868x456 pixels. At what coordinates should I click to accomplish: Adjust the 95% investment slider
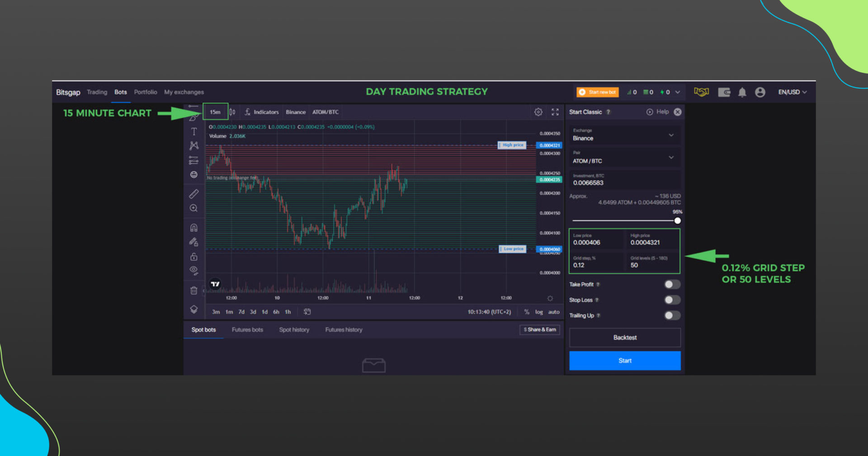pos(677,220)
